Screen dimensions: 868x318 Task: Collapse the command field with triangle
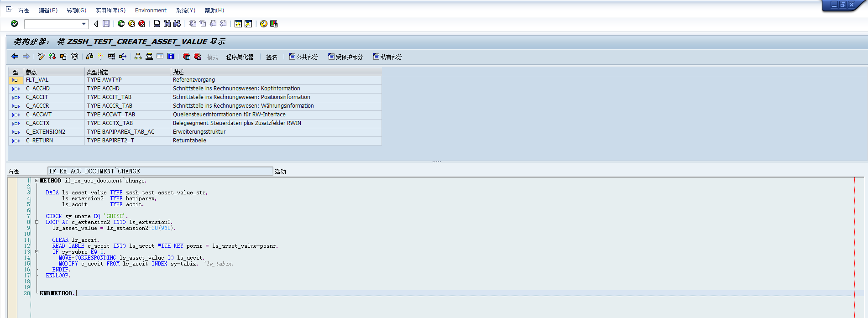pyautogui.click(x=96, y=24)
